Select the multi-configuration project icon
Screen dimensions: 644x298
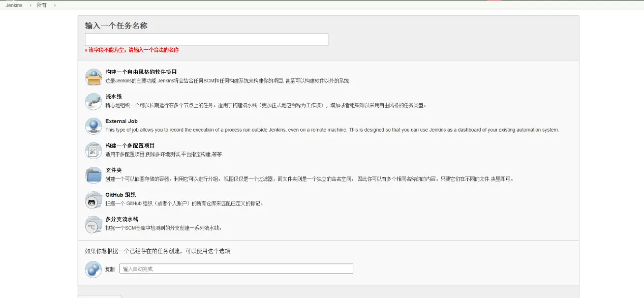coord(94,151)
